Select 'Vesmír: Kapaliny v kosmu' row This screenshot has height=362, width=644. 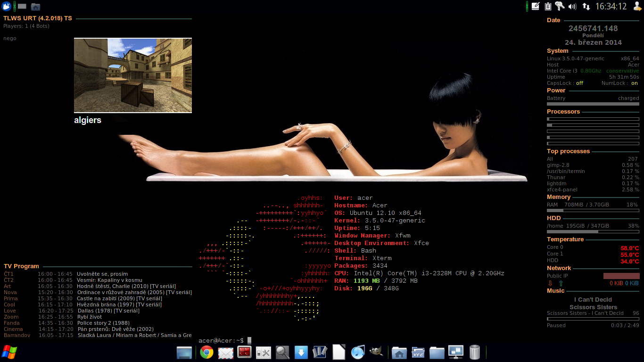98,280
